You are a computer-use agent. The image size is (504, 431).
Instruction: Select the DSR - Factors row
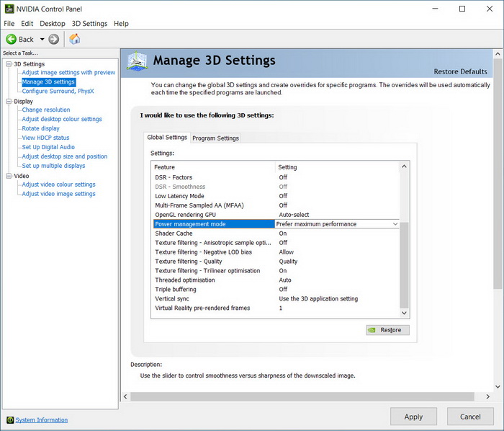(x=276, y=177)
